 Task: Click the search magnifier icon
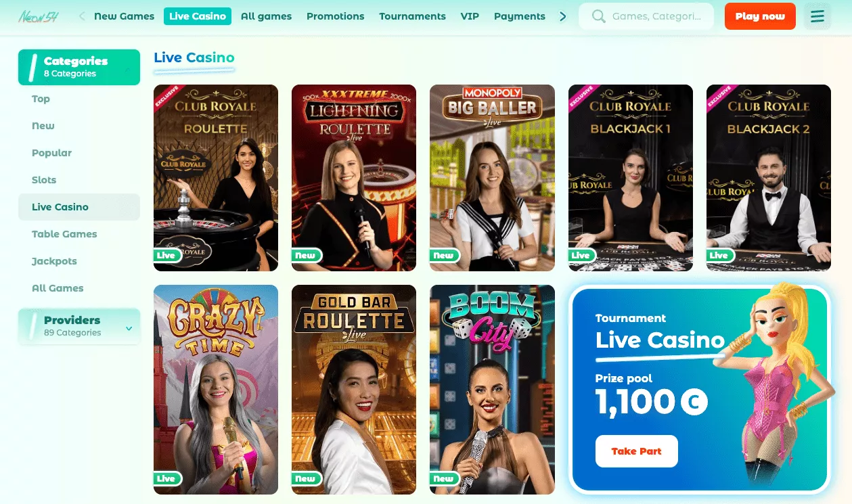tap(598, 16)
